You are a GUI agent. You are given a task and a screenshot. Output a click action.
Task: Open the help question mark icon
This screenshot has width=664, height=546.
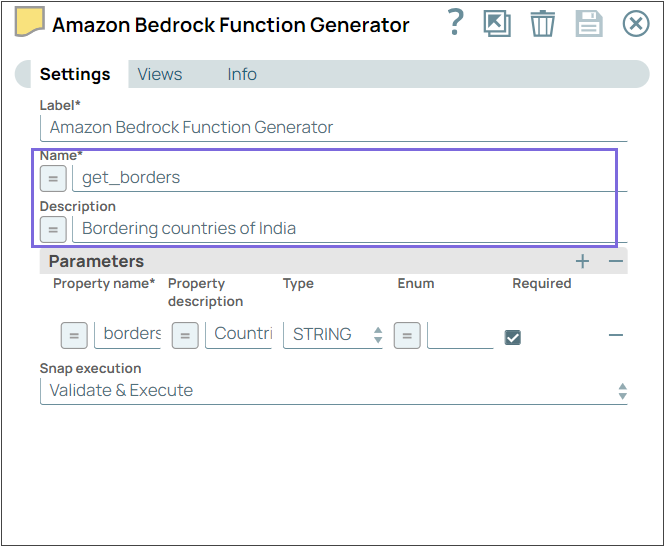pyautogui.click(x=456, y=23)
